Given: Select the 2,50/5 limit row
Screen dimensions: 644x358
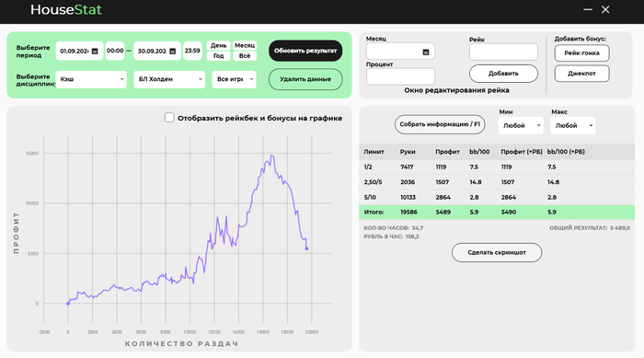Looking at the screenshot, I should coord(497,182).
